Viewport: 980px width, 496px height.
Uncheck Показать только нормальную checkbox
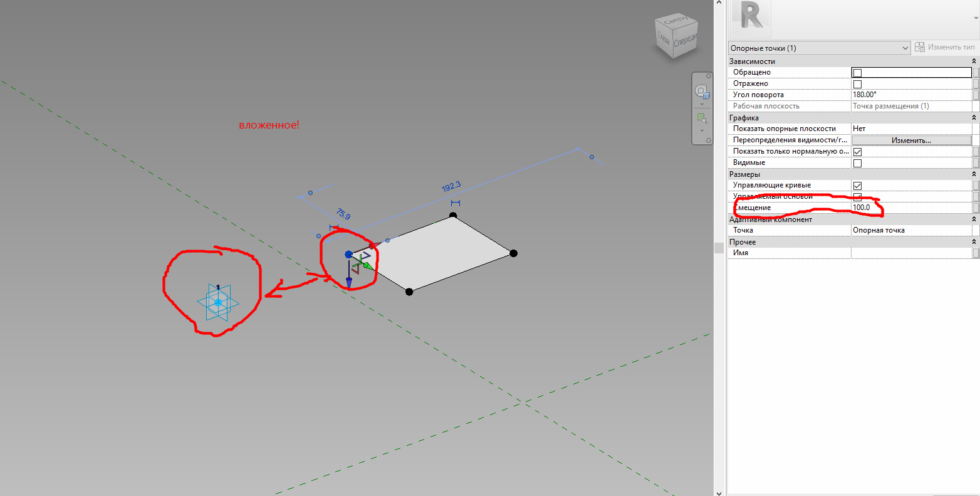pyautogui.click(x=857, y=152)
